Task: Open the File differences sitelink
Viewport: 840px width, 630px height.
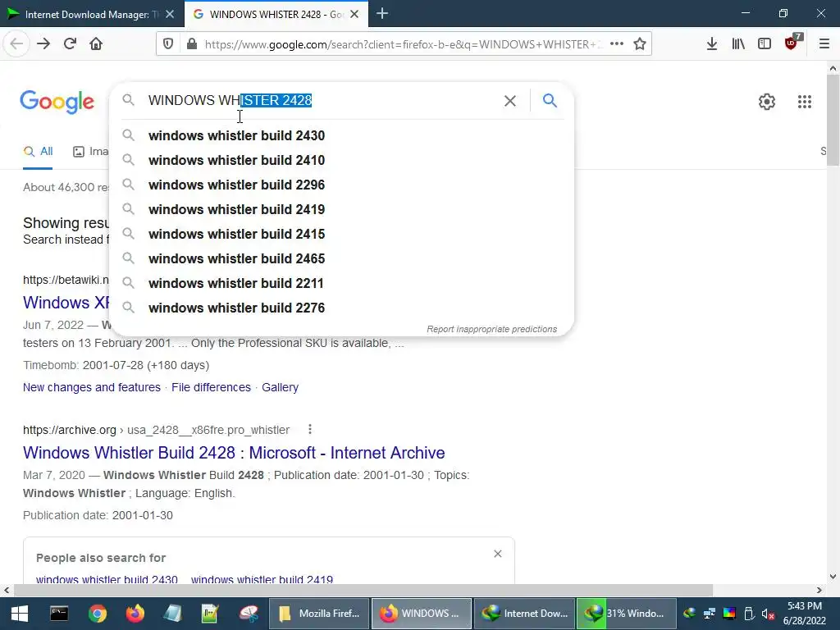Action: (x=211, y=387)
